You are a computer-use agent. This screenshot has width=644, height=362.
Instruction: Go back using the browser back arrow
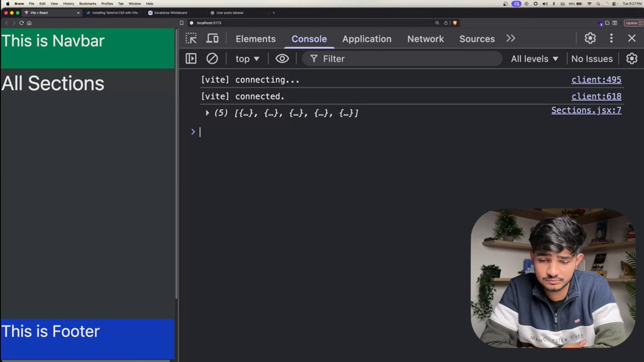click(x=6, y=23)
